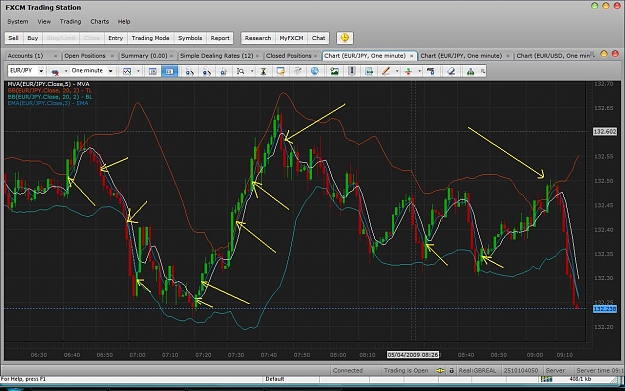Click the greyed-out icon left of the globe
The width and height of the screenshot is (625, 391).
tap(297, 71)
